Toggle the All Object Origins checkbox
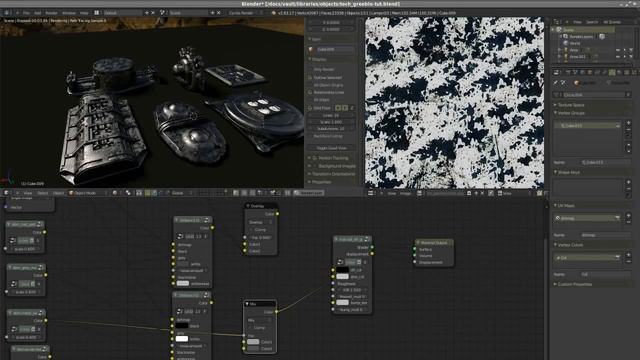This screenshot has width=640, height=360. tap(310, 85)
